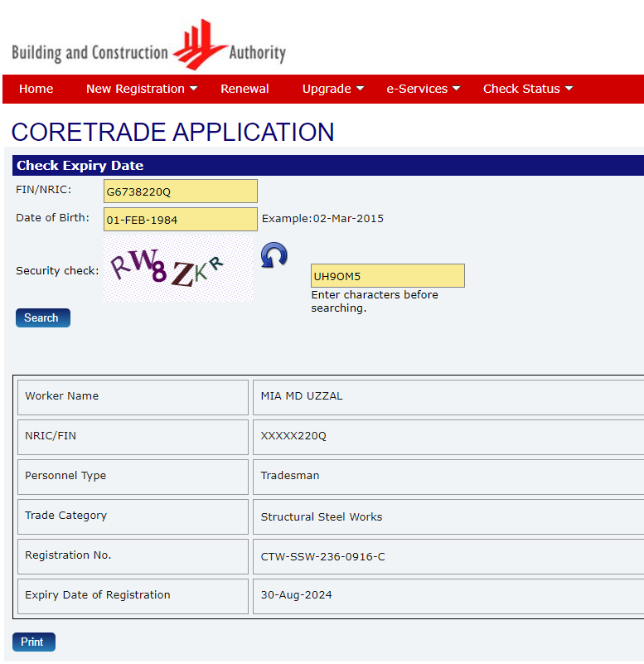Click registration number CTW-SSW-236-0916-C

coord(322,557)
